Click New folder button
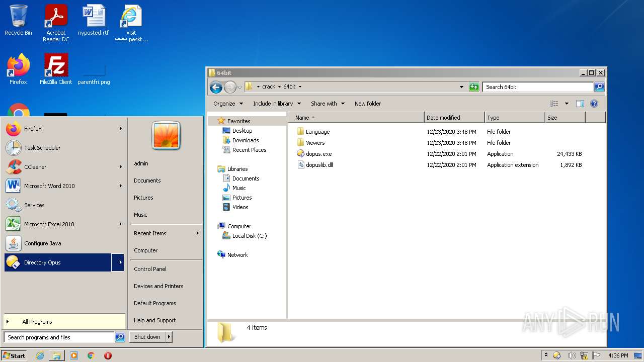Screen dimensions: 644x362 pyautogui.click(x=368, y=104)
